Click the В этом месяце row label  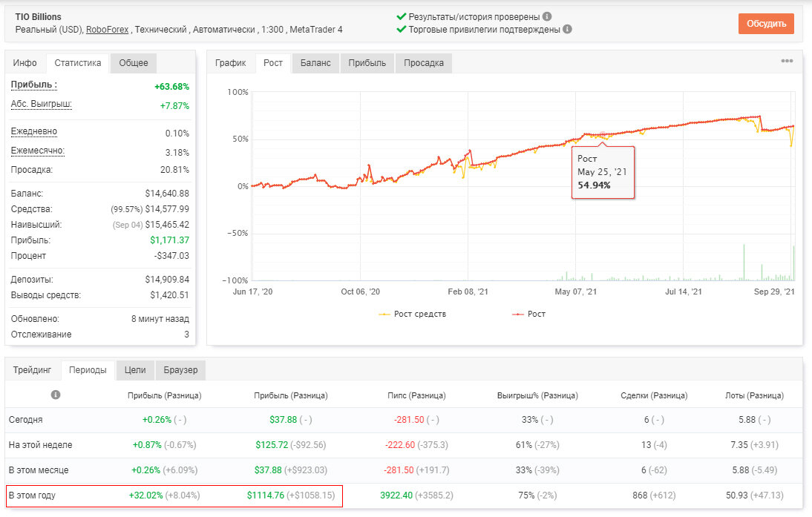(39, 470)
